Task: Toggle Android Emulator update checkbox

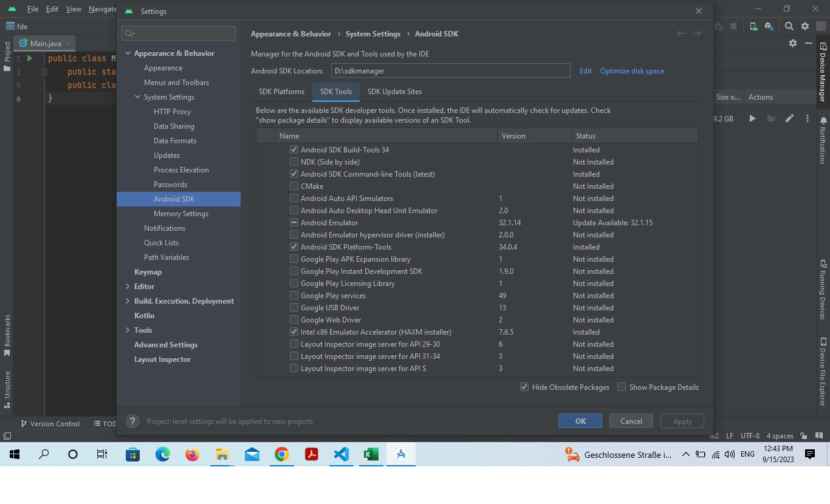Action: 294,222
